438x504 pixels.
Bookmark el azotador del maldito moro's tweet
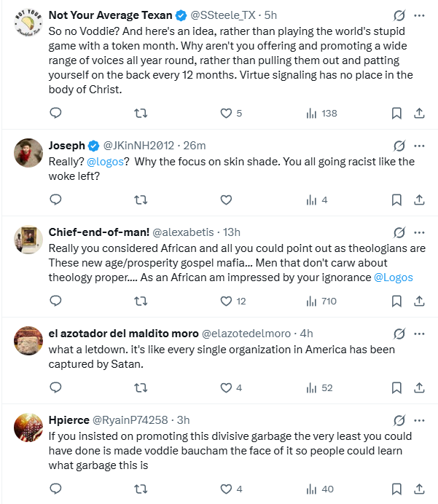click(x=396, y=388)
